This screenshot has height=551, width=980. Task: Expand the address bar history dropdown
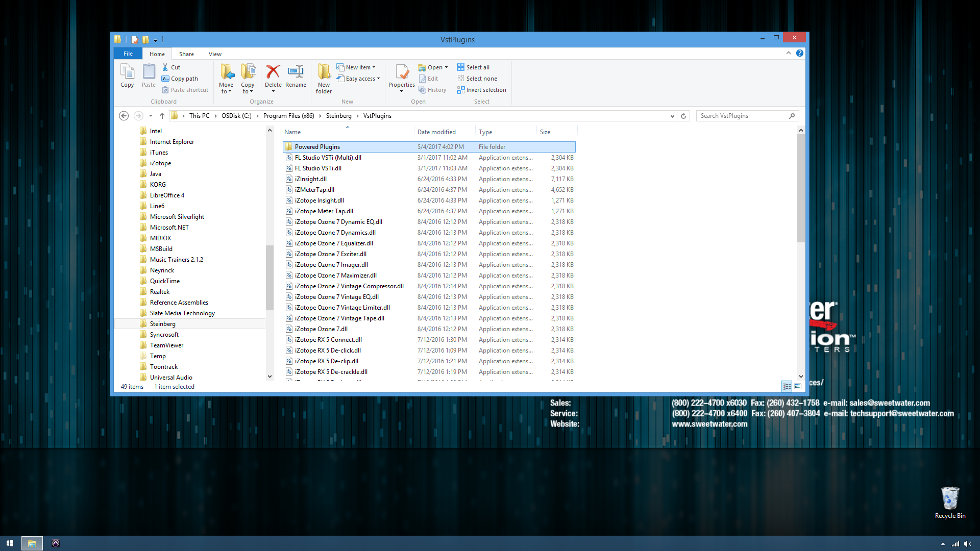[x=672, y=116]
